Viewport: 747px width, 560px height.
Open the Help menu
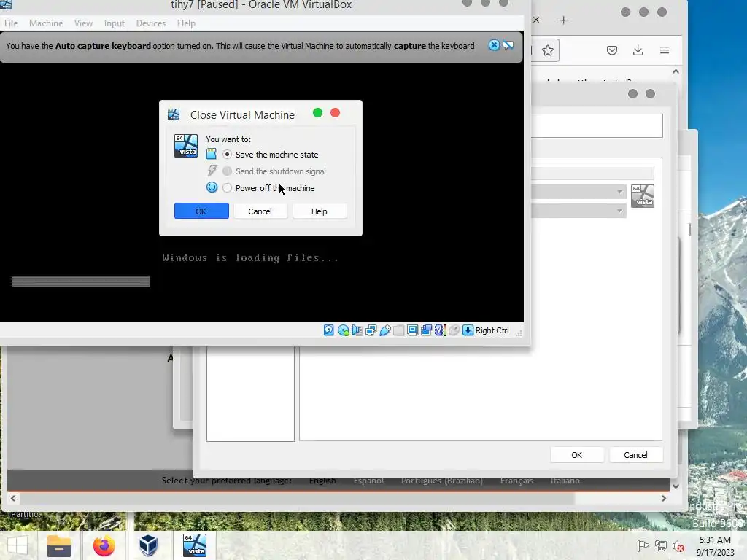tap(186, 23)
